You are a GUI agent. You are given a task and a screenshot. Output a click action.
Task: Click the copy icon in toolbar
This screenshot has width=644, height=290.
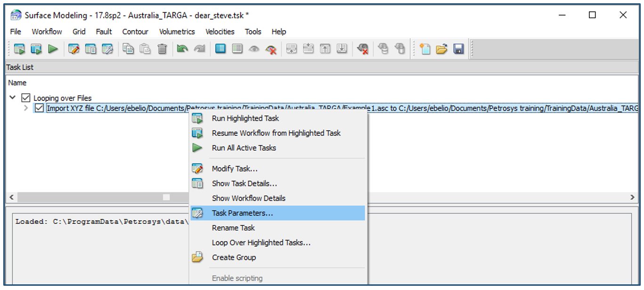128,49
